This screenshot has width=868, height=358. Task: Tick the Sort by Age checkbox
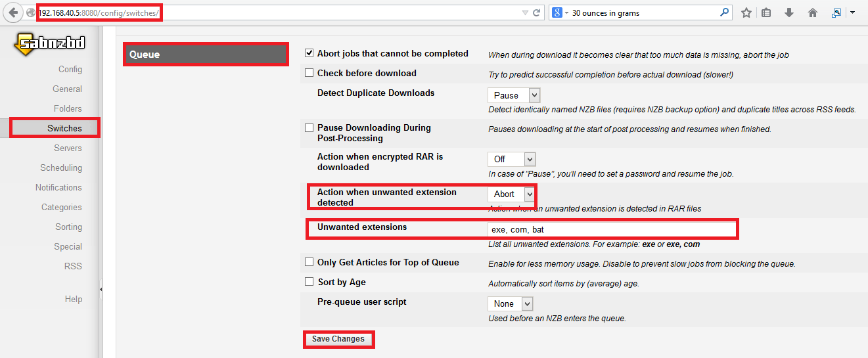pos(309,282)
